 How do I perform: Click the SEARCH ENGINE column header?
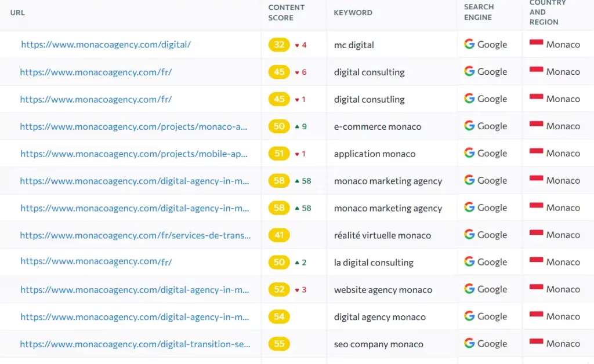pyautogui.click(x=479, y=12)
